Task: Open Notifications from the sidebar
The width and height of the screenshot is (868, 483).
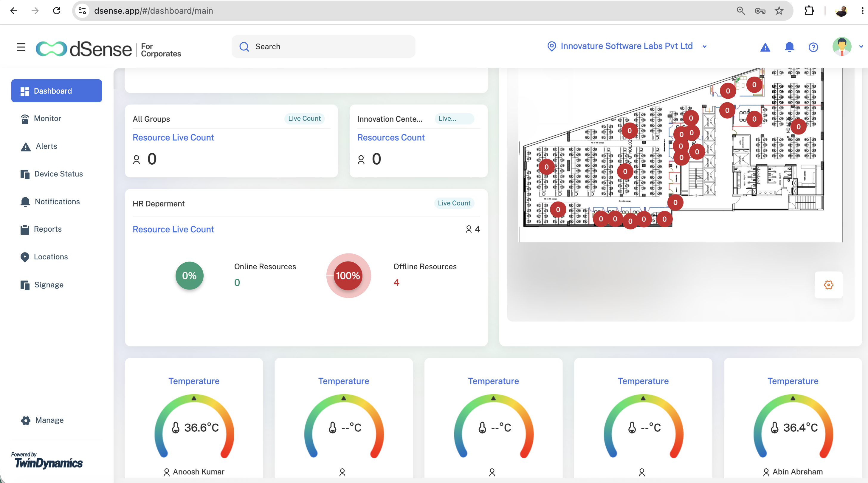Action: point(57,202)
